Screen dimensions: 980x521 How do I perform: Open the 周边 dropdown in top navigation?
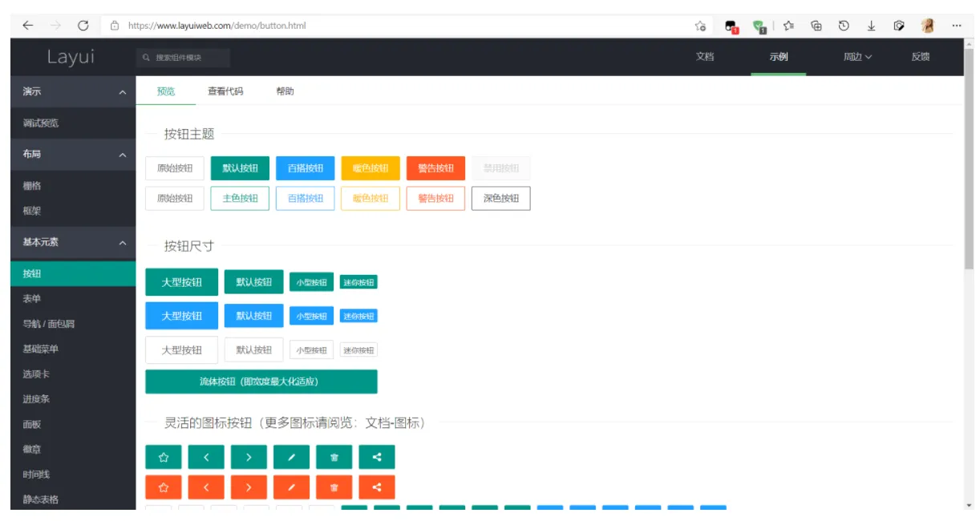coord(857,57)
